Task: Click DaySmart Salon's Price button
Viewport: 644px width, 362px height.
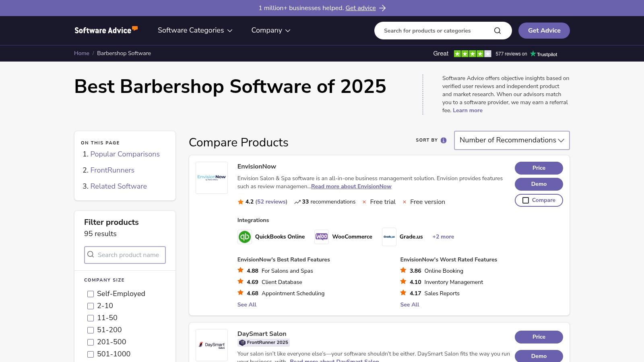Action: pos(539,337)
